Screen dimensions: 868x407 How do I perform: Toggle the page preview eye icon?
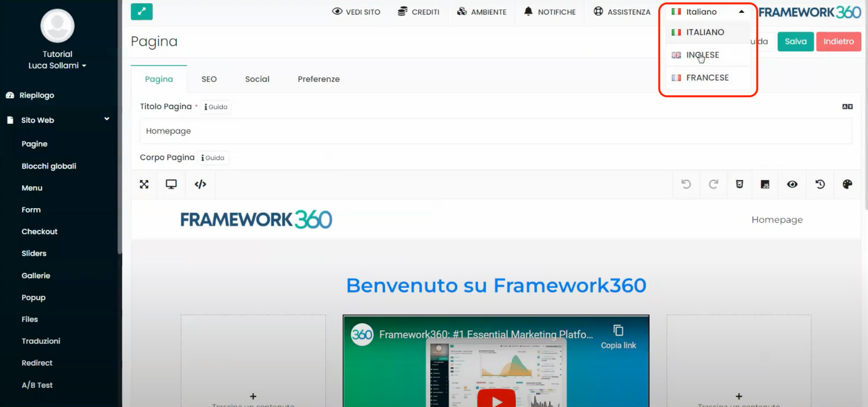792,184
